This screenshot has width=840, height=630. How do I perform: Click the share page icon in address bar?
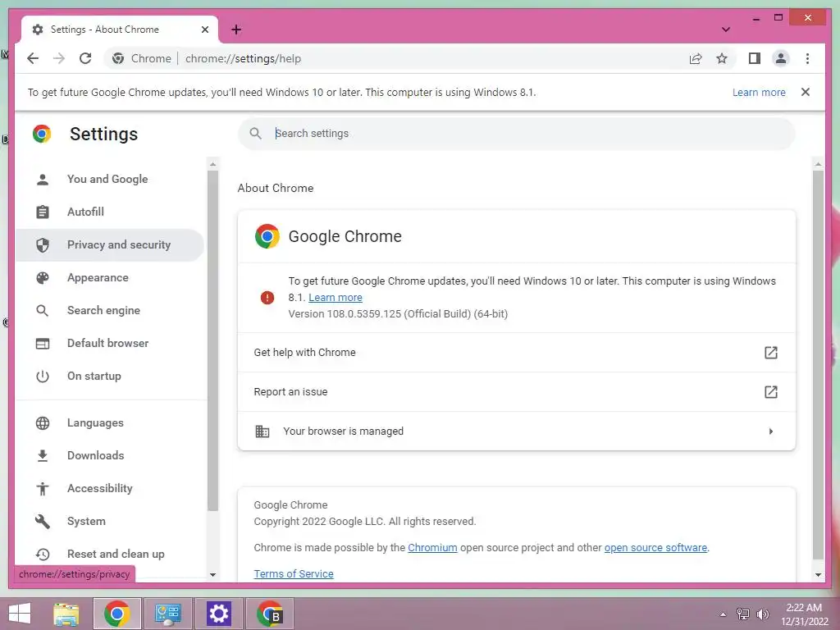696,58
